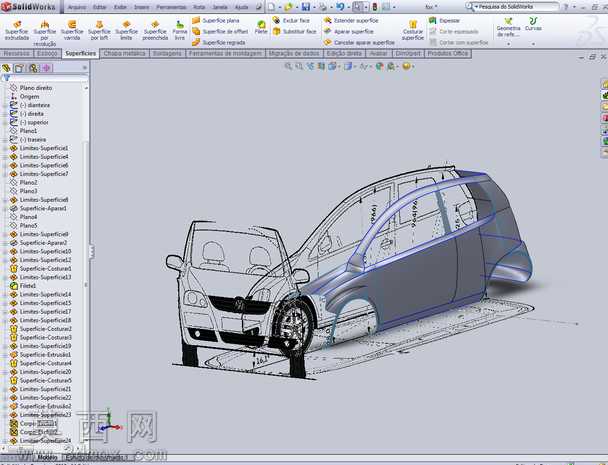This screenshot has height=465, width=608.
Task: Switch to the Produtos Office tab
Action: pos(448,53)
